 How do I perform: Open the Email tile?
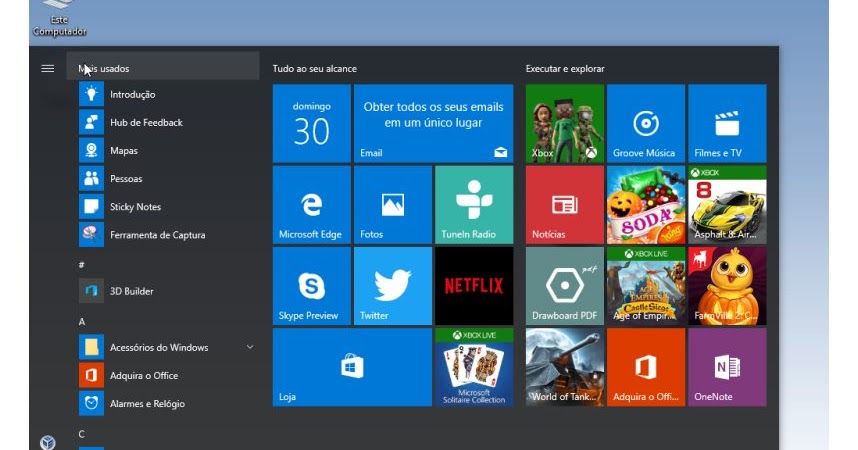[x=433, y=123]
